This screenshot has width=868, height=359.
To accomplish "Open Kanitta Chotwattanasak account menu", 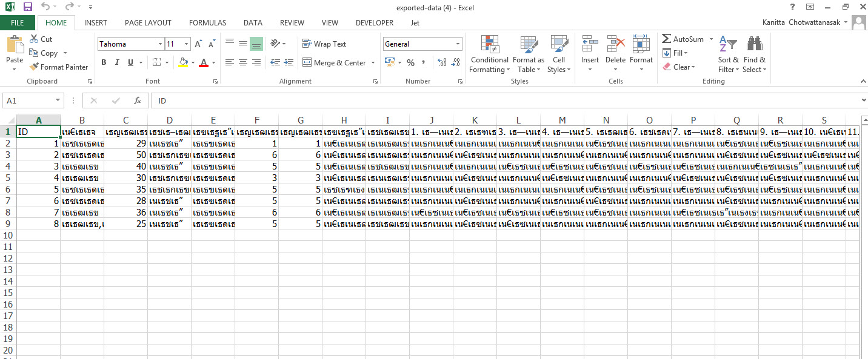I will (x=805, y=23).
